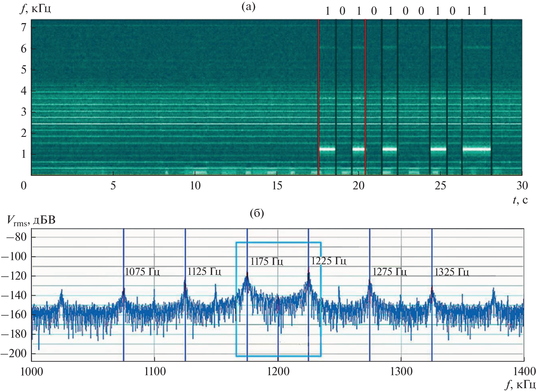
Task: Click the longest bright signal burst near 27 s
Action: tap(477, 149)
